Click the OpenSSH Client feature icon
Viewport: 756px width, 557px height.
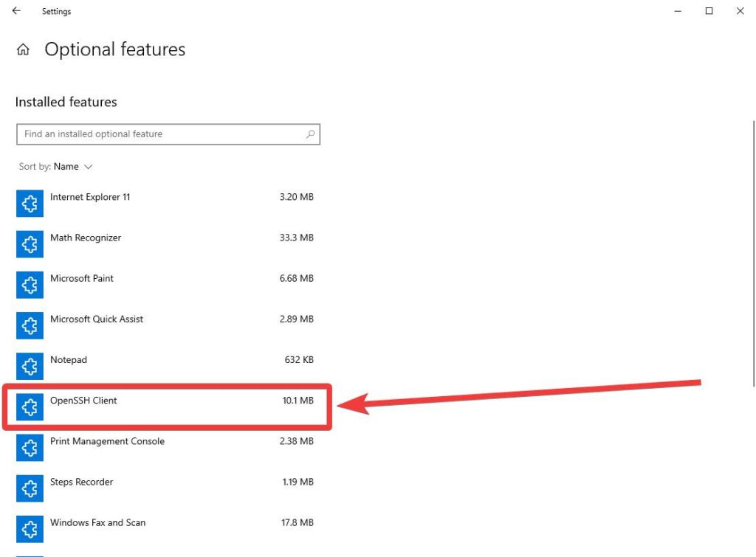(29, 406)
